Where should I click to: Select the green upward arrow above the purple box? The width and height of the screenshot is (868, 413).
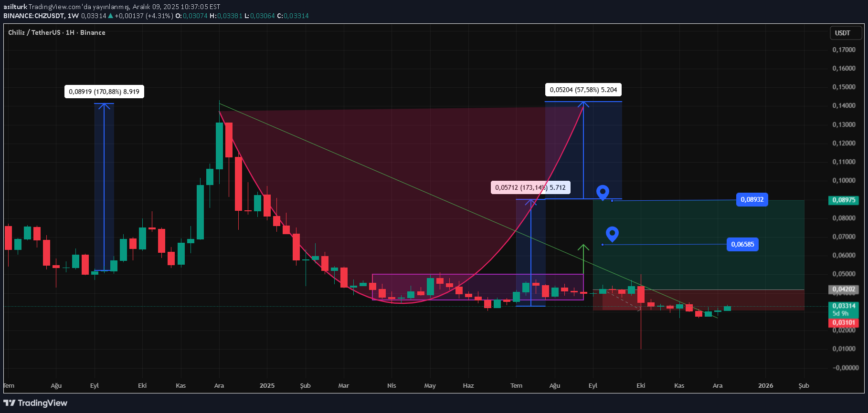tap(583, 248)
